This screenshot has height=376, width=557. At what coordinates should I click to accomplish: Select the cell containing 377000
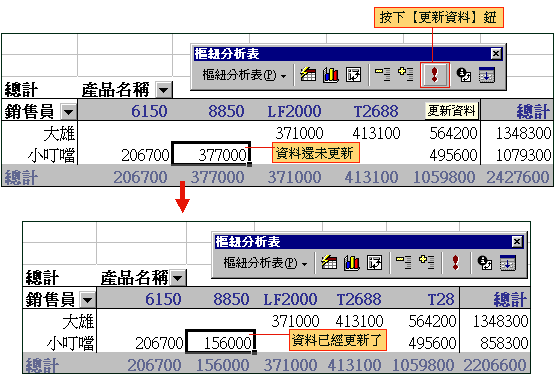[211, 155]
